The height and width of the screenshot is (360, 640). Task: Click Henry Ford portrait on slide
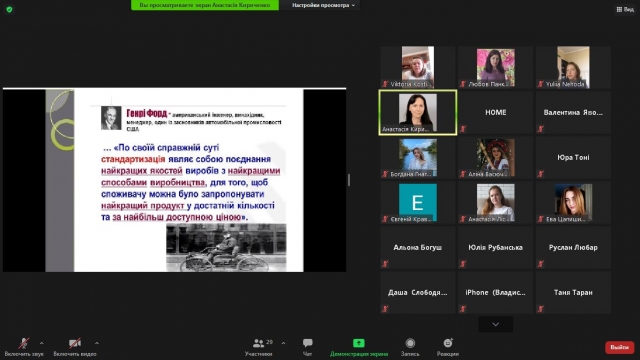(111, 118)
